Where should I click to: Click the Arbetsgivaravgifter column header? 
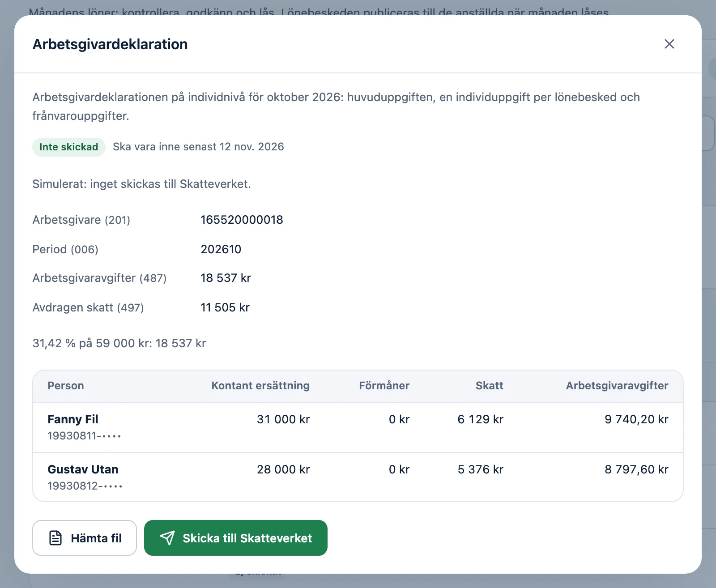point(617,386)
